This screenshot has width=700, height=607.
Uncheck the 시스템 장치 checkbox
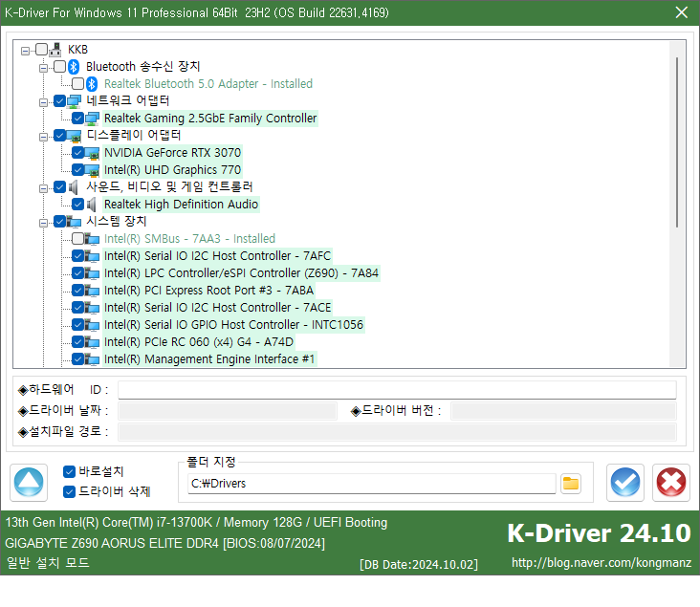pyautogui.click(x=59, y=222)
